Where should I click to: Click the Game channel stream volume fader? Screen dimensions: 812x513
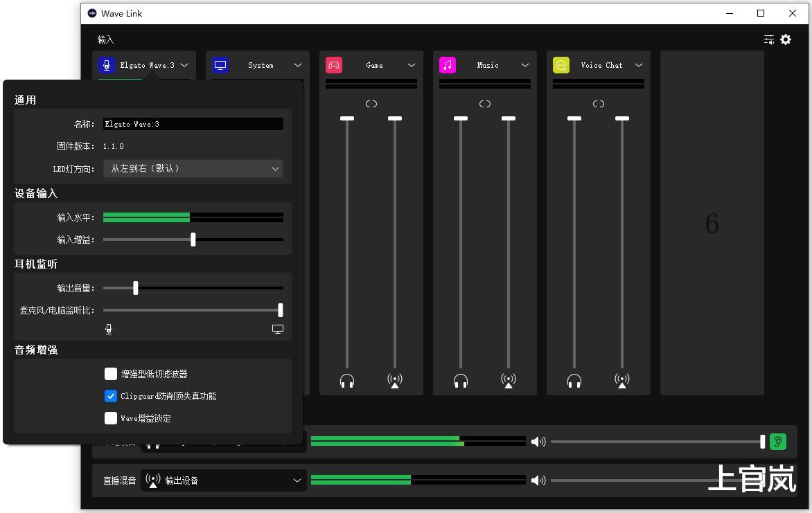(395, 118)
